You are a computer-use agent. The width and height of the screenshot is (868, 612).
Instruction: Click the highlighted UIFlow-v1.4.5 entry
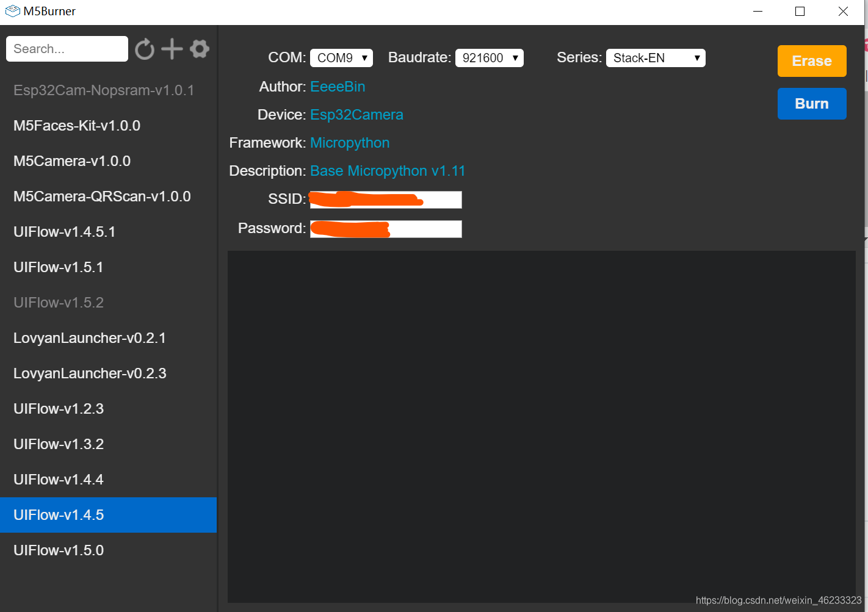(109, 515)
